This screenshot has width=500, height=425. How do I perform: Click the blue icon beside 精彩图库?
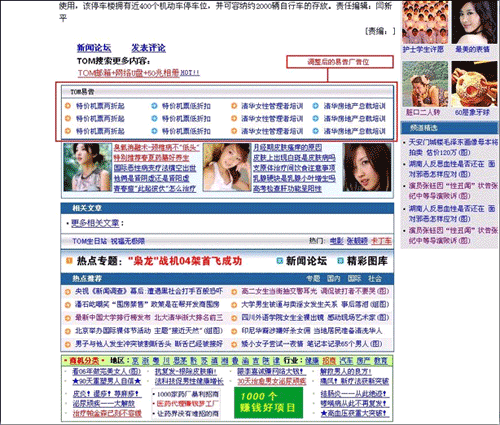(x=340, y=261)
